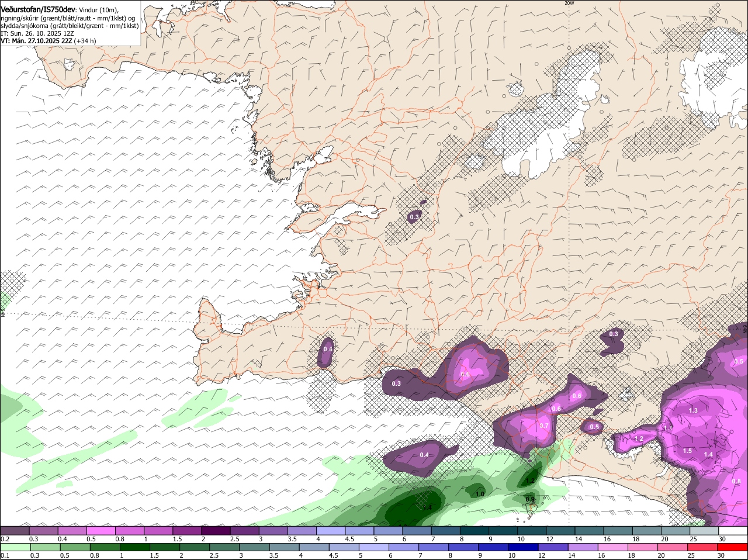
Task: Click the 'VT: Mán. 27.10.2025 22Z' valid time
Action: 36,41
